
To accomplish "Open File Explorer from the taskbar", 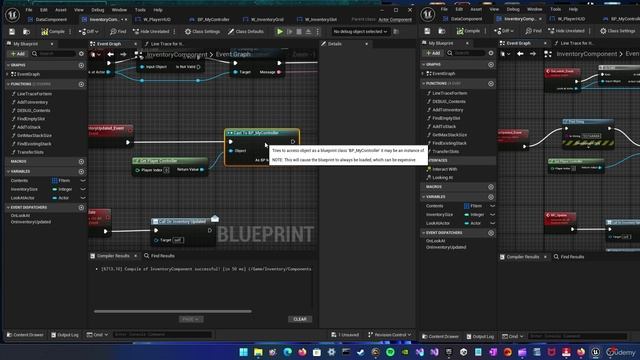I will [258, 352].
